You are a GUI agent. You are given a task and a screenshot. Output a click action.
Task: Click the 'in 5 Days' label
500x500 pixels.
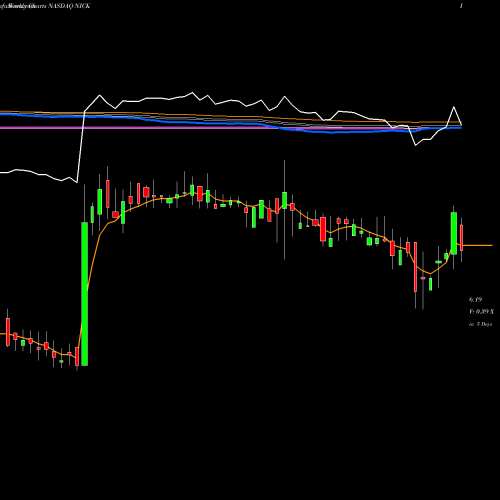pos(480,324)
